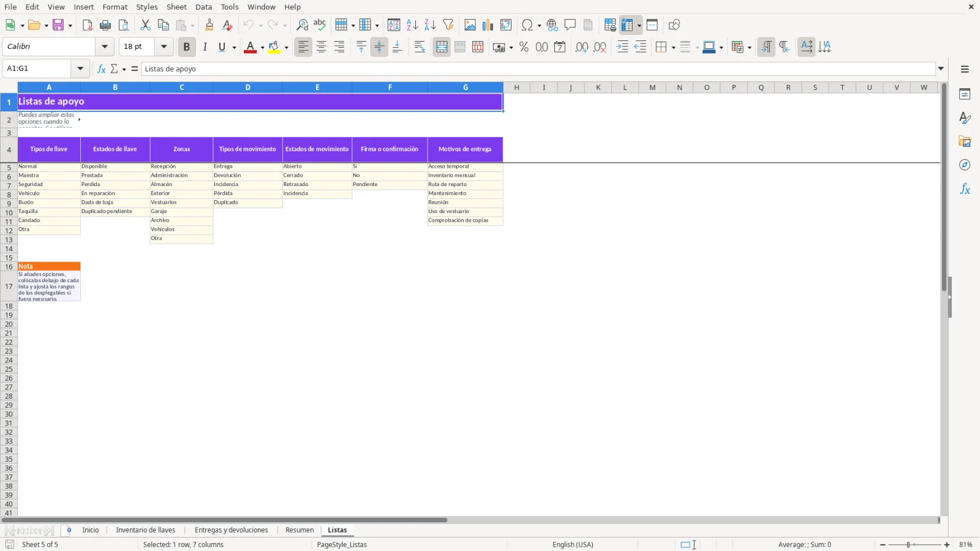Add decimal place
The height and width of the screenshot is (551, 980).
pyautogui.click(x=582, y=47)
